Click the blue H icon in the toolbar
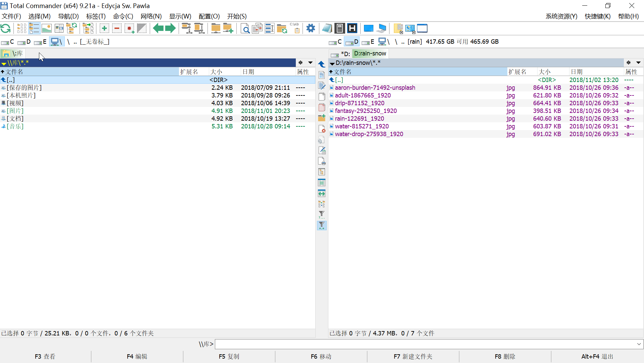The width and height of the screenshot is (644, 363). coord(352,29)
